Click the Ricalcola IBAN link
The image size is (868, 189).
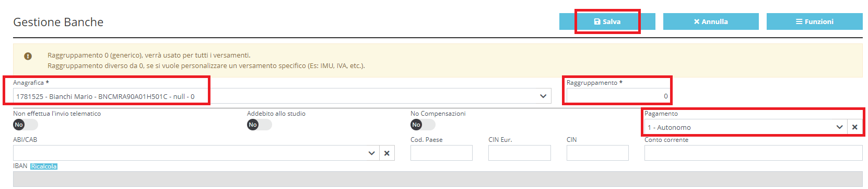[44, 166]
